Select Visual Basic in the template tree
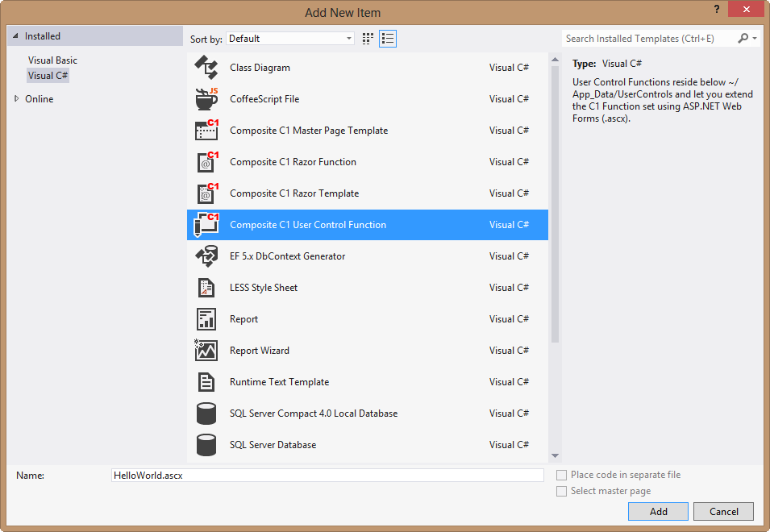Viewport: 770px width, 532px height. click(x=52, y=60)
